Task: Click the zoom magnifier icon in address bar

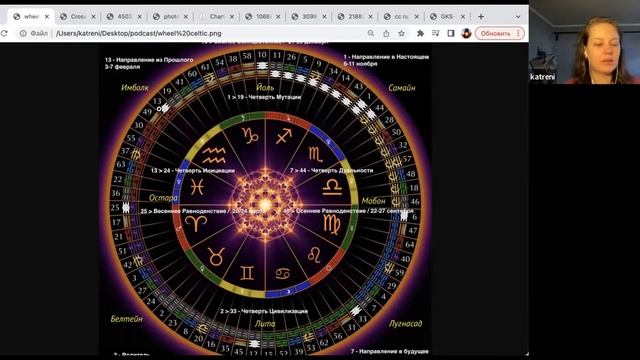Action: click(x=371, y=33)
